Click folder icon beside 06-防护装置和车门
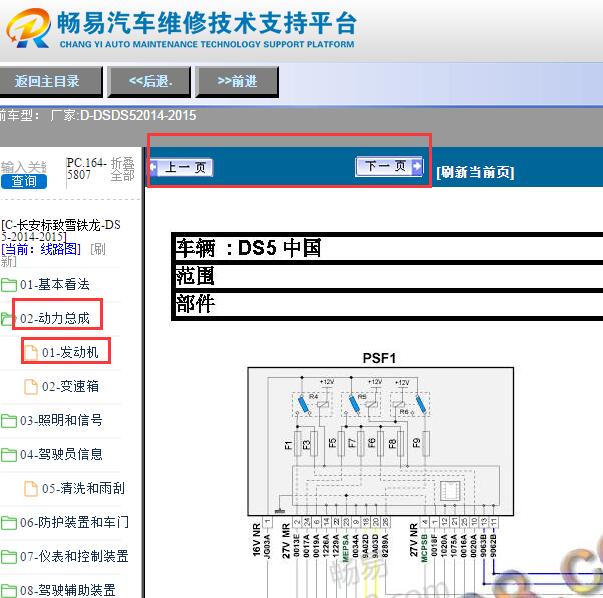603x598 pixels. coord(8,523)
